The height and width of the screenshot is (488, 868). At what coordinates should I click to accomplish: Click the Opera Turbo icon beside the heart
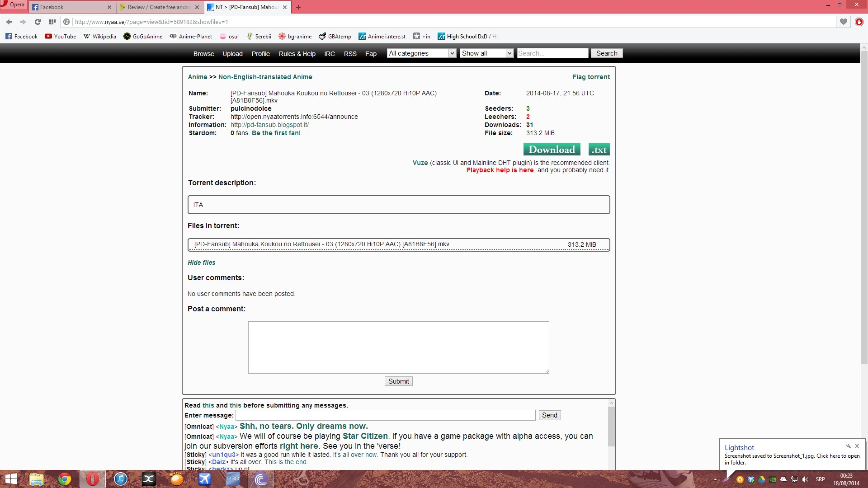click(x=859, y=22)
